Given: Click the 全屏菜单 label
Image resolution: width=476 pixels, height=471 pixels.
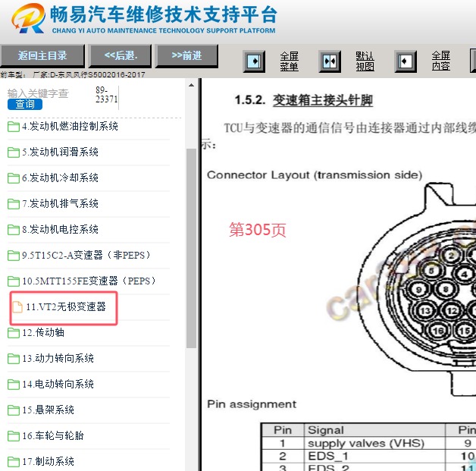Looking at the screenshot, I should [x=289, y=61].
